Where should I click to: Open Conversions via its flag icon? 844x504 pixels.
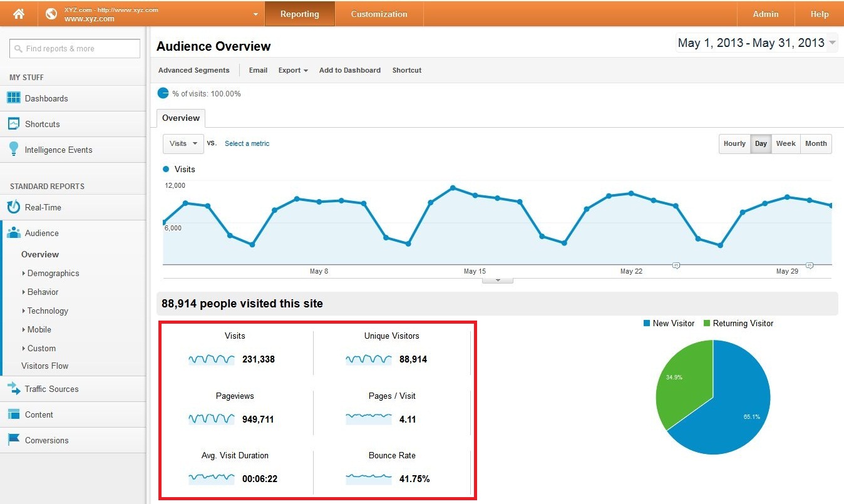[x=14, y=440]
